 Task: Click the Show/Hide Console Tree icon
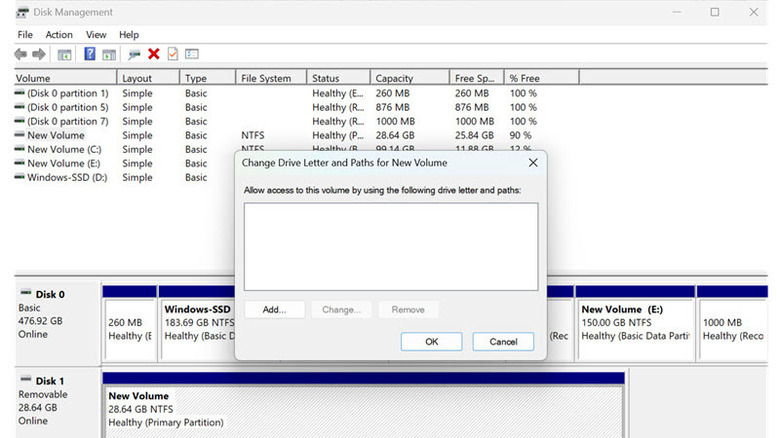(64, 54)
